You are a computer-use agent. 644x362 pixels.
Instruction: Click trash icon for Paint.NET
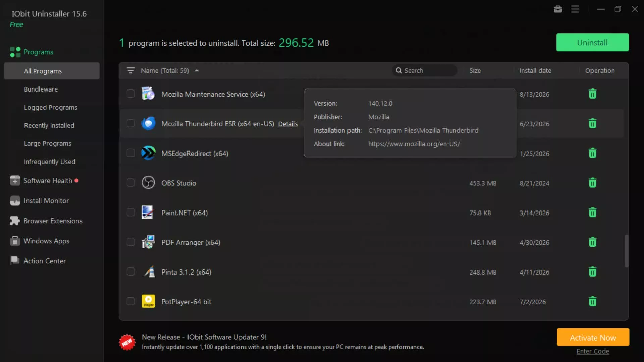point(593,213)
